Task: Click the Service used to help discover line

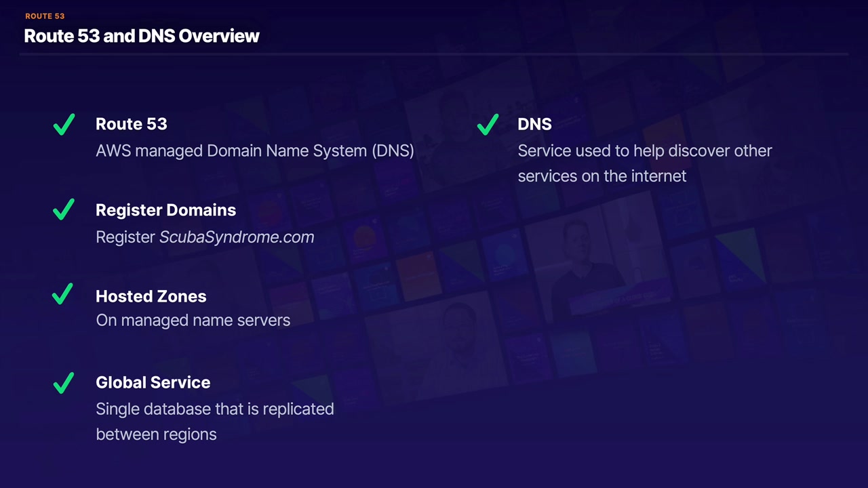Action: pyautogui.click(x=644, y=150)
